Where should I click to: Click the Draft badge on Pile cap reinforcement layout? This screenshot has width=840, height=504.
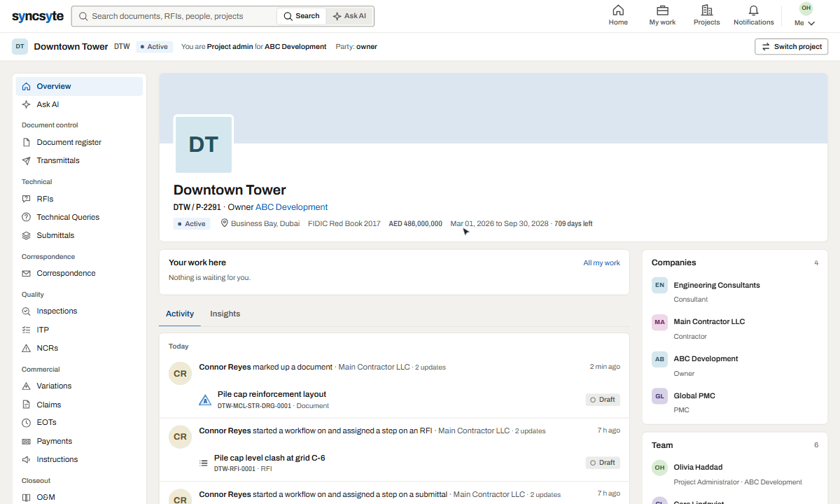pos(603,400)
